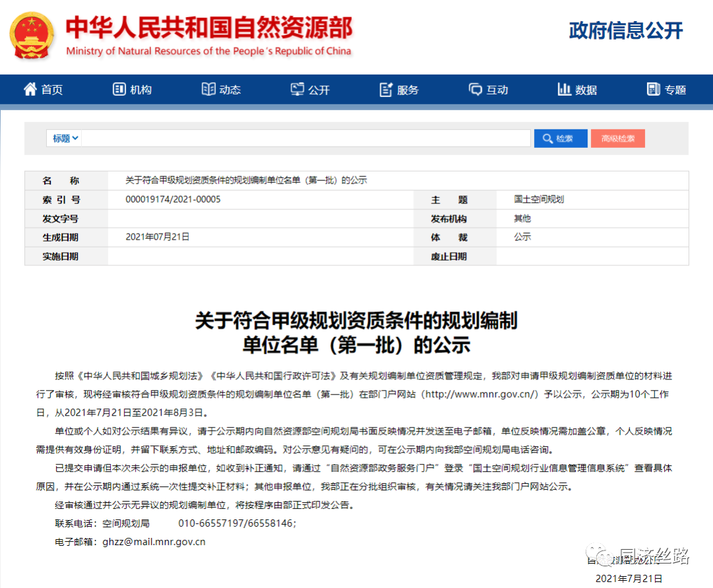Viewport: 713px width, 588px height.
Task: Click the 服务 edit document icon
Action: [x=386, y=90]
